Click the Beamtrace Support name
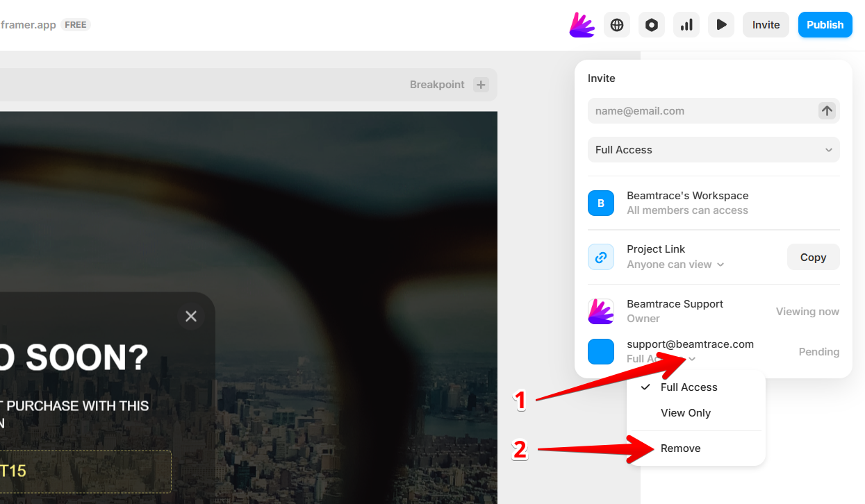 (x=675, y=304)
